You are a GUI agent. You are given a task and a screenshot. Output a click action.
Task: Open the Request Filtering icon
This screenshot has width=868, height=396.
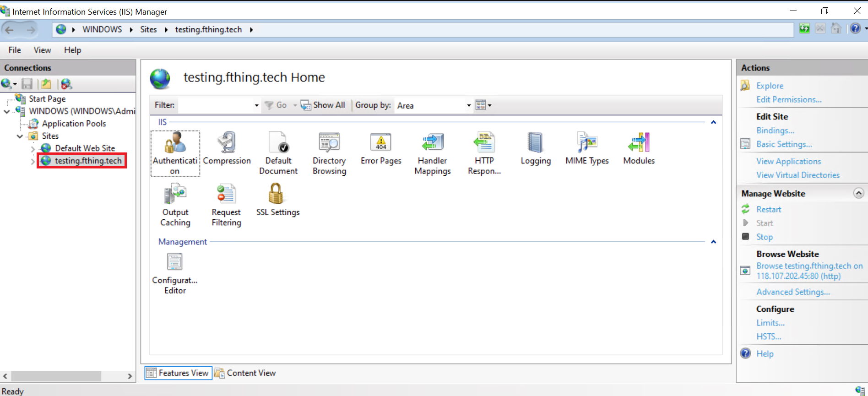(x=226, y=194)
